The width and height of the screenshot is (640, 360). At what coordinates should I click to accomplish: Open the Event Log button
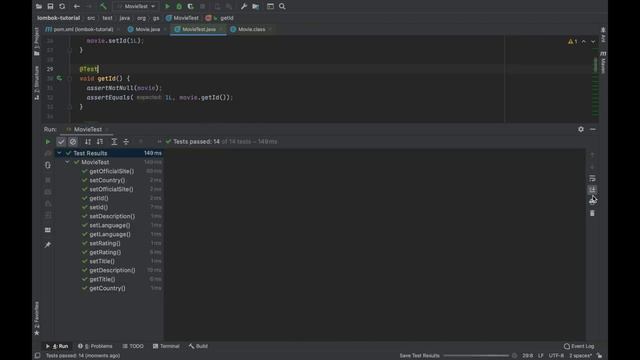(x=579, y=346)
